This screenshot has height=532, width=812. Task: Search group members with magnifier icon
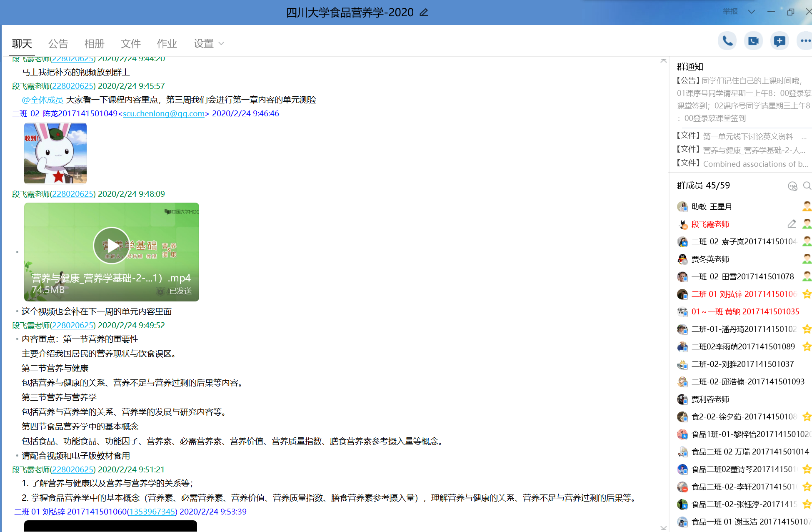807,186
